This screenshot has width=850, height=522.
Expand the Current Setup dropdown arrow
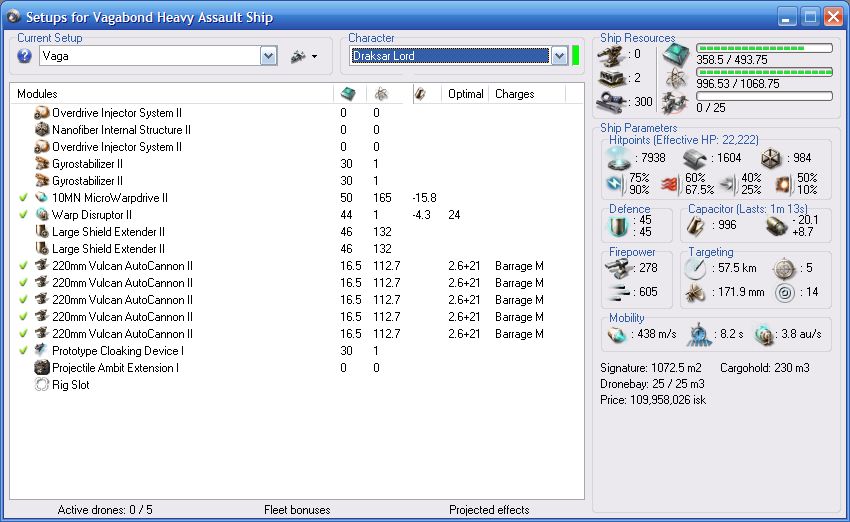pyautogui.click(x=268, y=56)
